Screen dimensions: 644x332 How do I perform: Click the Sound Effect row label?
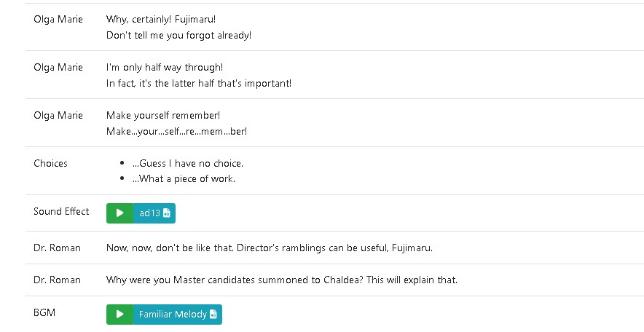tap(61, 211)
